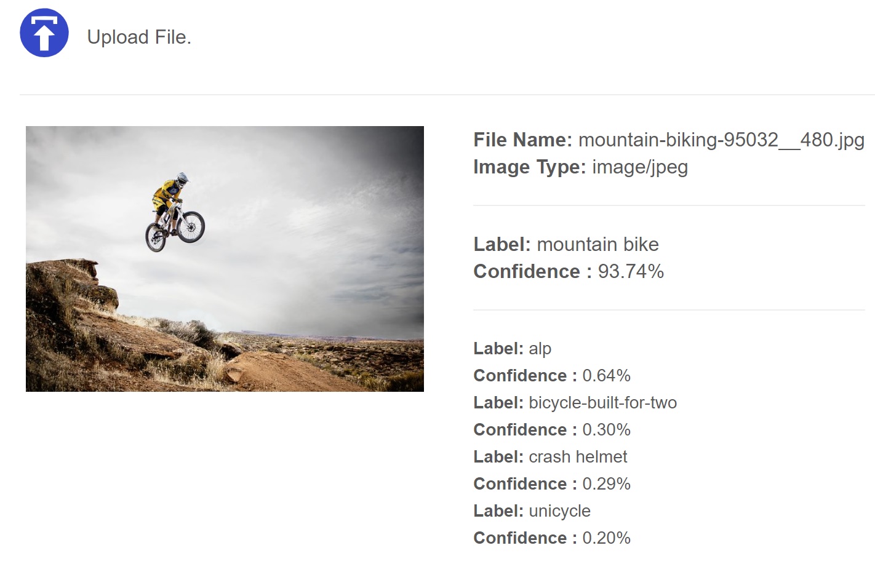Viewport: 875px width, 588px height.
Task: Click the 0.20% confidence value
Action: pyautogui.click(x=606, y=538)
